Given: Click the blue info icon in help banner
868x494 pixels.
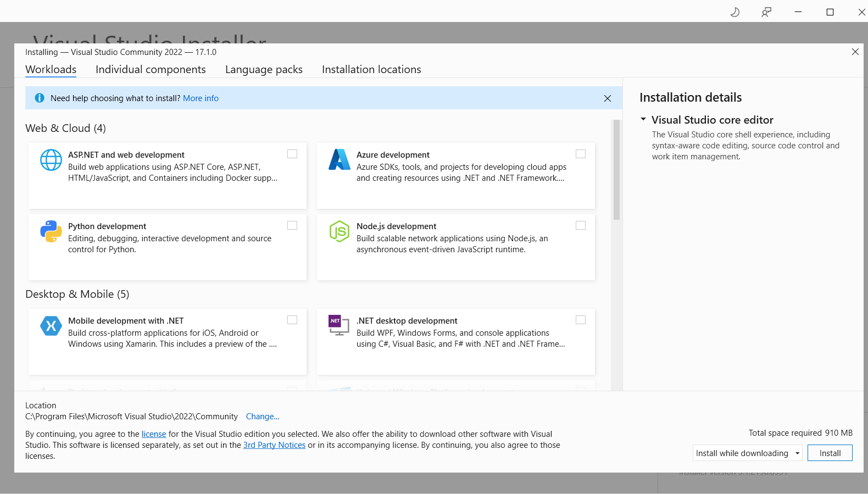Looking at the screenshot, I should [x=40, y=98].
